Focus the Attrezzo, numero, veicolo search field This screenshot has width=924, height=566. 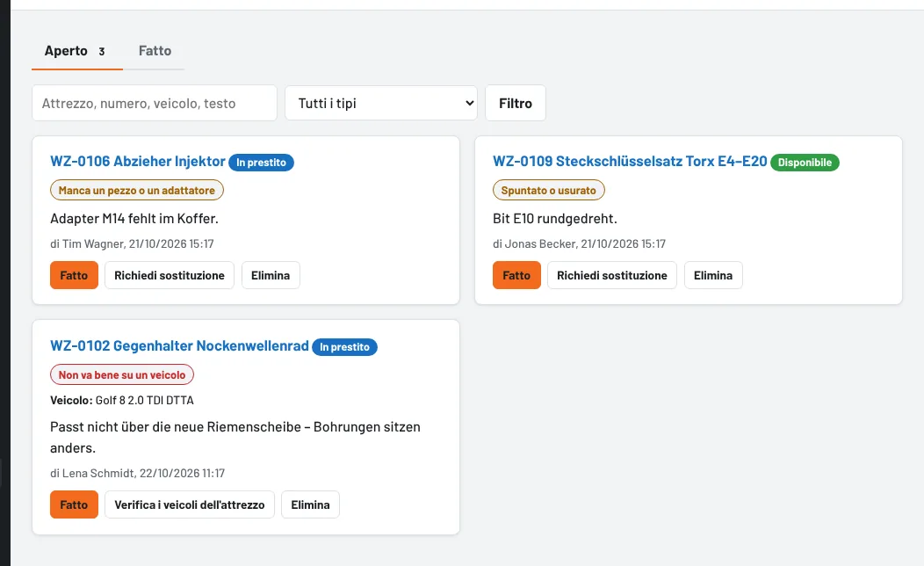(x=155, y=103)
